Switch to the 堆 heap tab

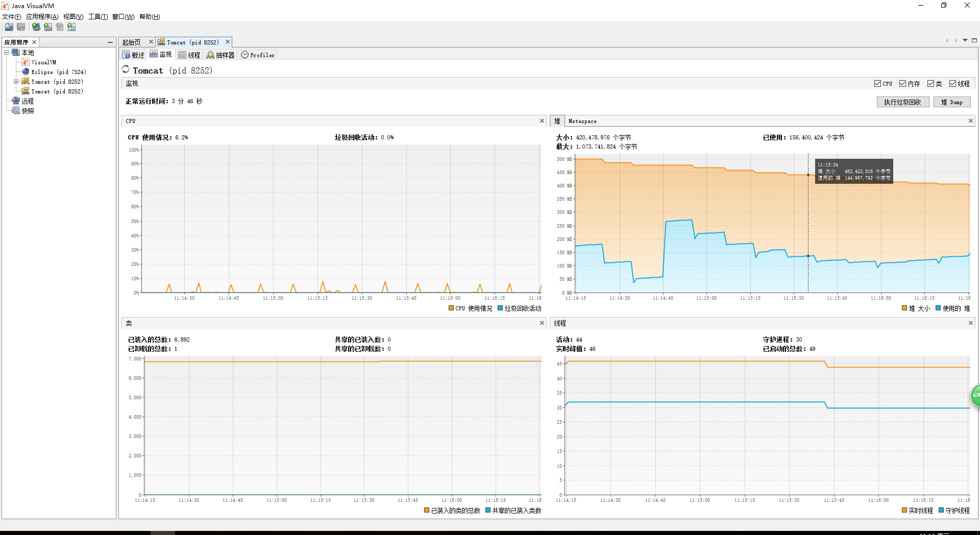(x=557, y=121)
